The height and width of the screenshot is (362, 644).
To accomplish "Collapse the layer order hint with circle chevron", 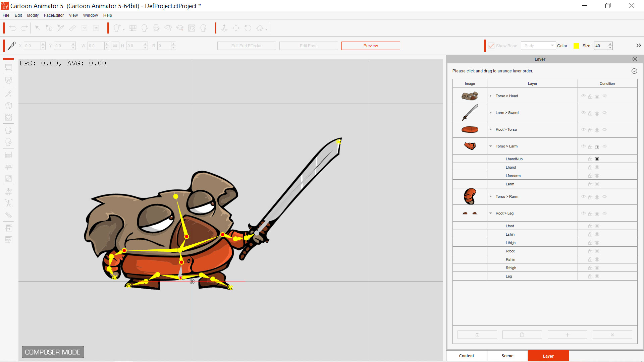I will tap(634, 71).
